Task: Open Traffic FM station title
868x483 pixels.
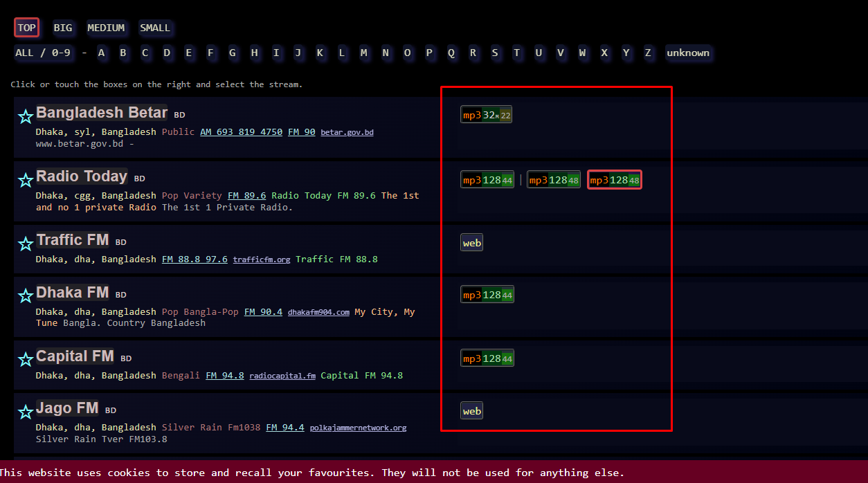Action: pyautogui.click(x=73, y=240)
